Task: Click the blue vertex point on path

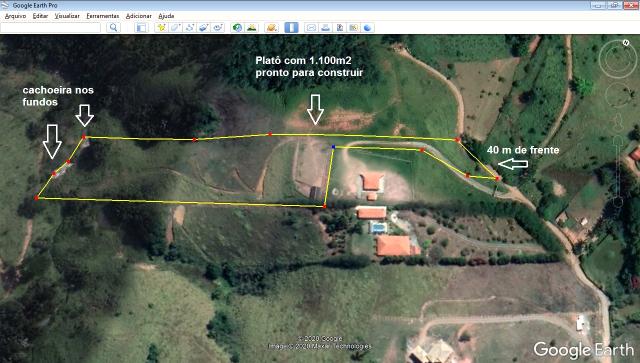Action: click(333, 147)
